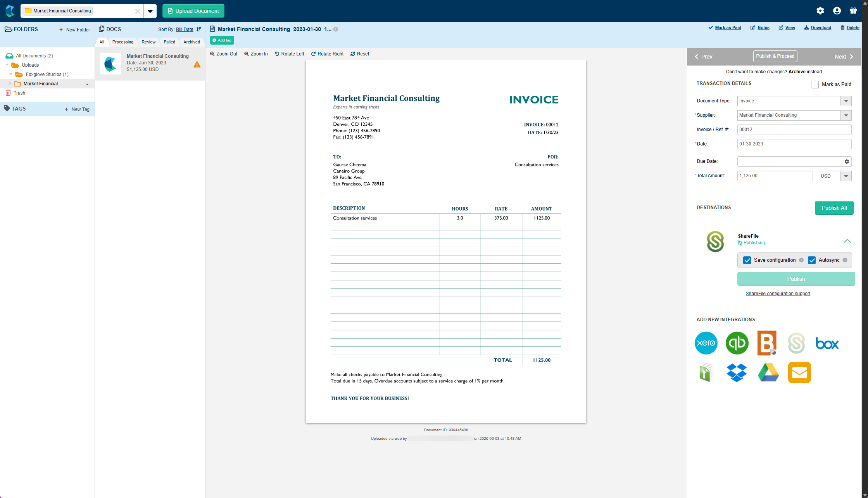Select All Documents (2) in folders

[35, 56]
